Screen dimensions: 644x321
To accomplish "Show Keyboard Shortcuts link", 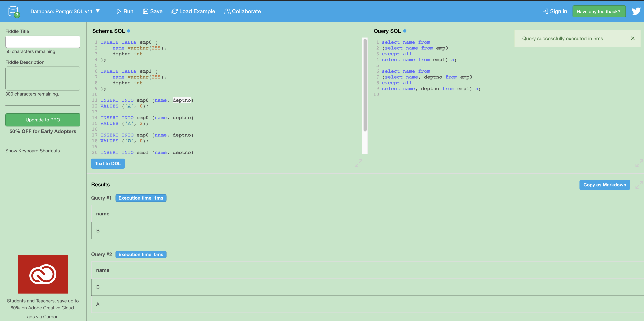I will 32,151.
